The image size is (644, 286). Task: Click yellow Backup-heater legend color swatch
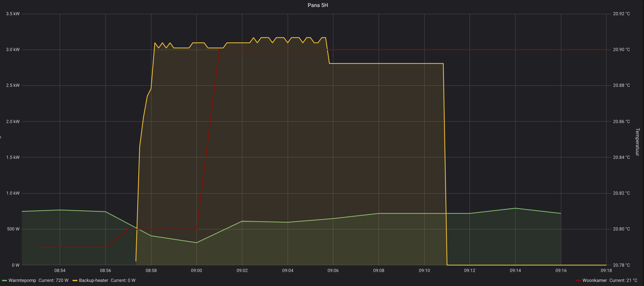click(x=75, y=280)
